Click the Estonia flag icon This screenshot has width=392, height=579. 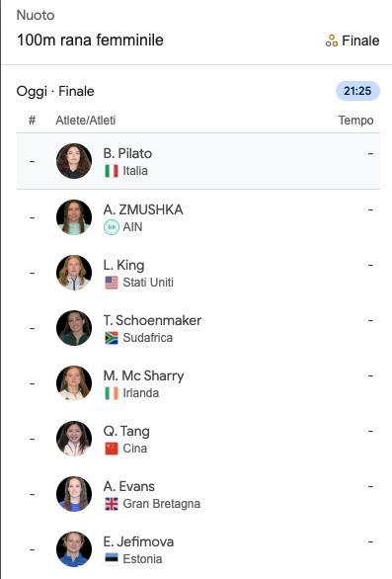(112, 559)
